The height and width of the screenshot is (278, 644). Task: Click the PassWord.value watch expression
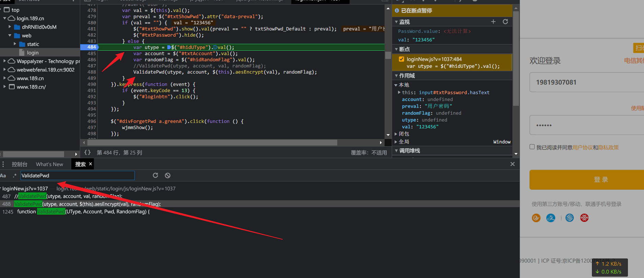click(x=435, y=31)
